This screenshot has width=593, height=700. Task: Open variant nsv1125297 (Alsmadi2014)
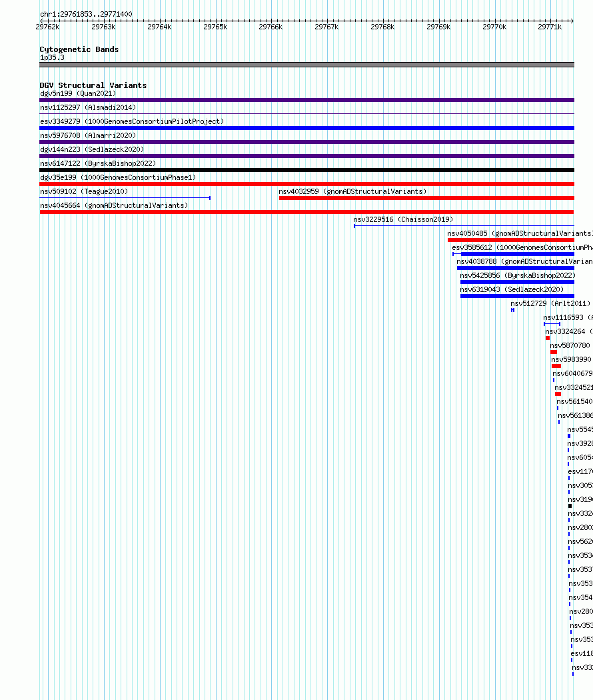point(88,107)
